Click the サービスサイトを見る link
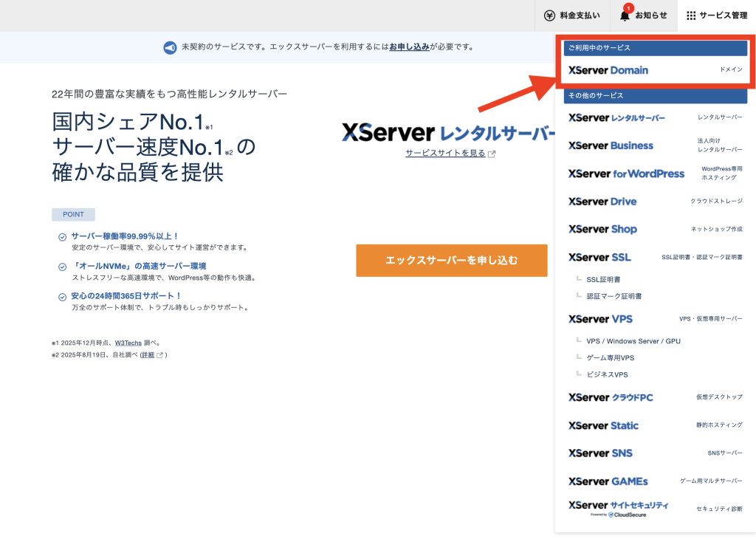This screenshot has height=542, width=756. pos(445,154)
